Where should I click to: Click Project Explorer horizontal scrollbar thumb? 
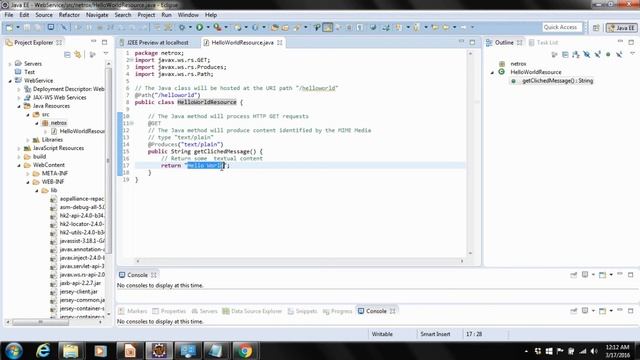click(x=40, y=322)
